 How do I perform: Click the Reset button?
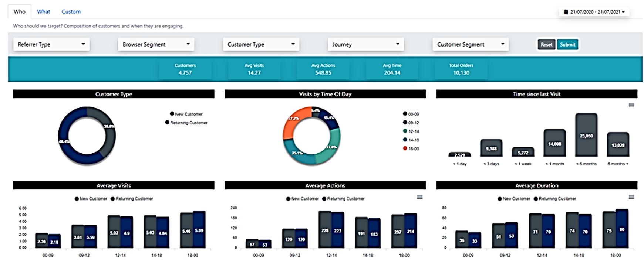(546, 44)
